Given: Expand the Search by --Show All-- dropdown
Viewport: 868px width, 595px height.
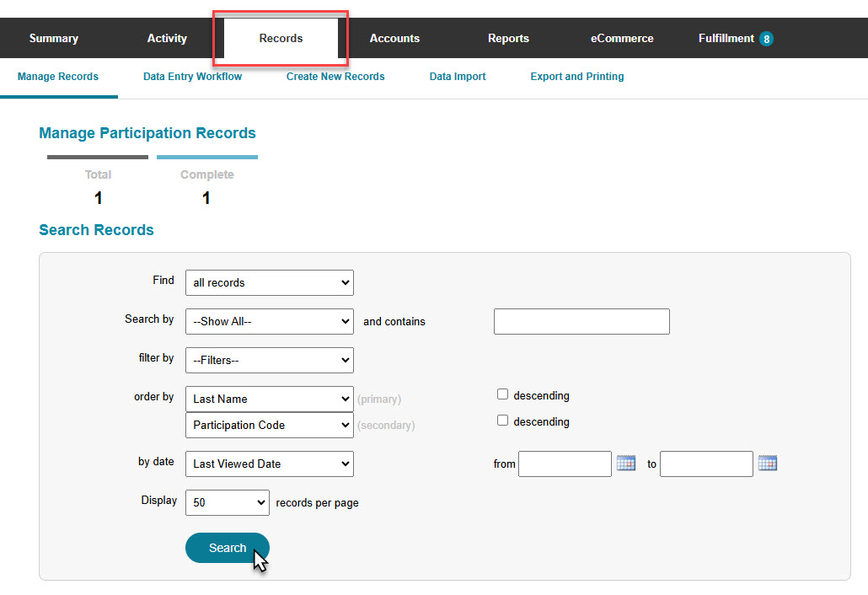Looking at the screenshot, I should pos(270,322).
